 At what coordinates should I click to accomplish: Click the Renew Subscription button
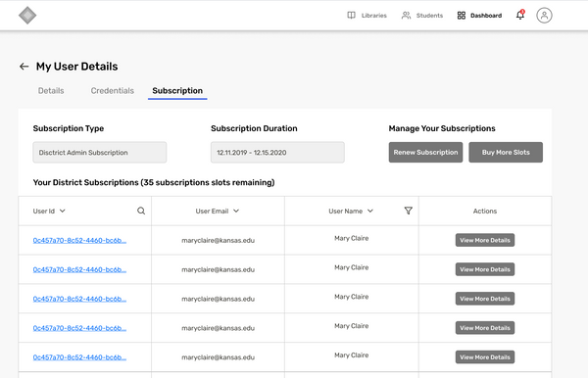point(425,152)
